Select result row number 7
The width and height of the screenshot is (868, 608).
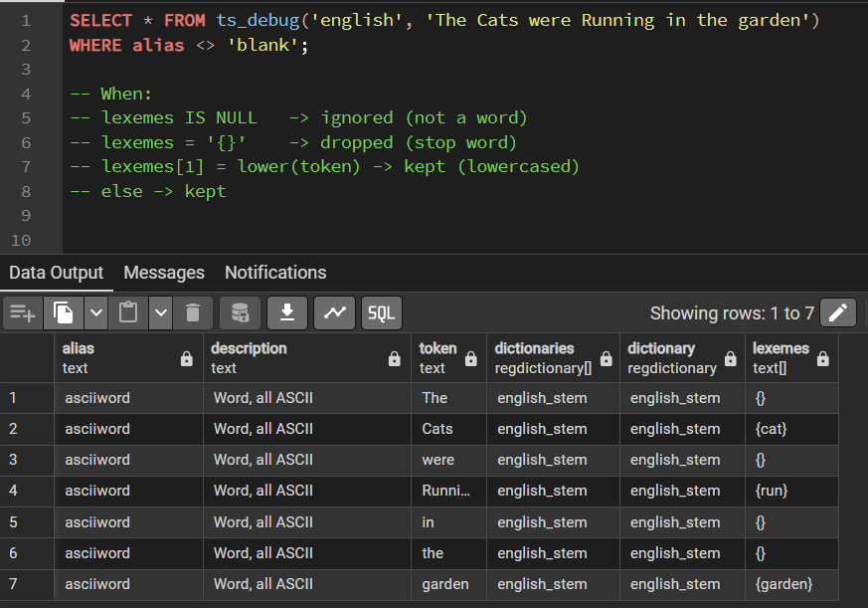(27, 584)
